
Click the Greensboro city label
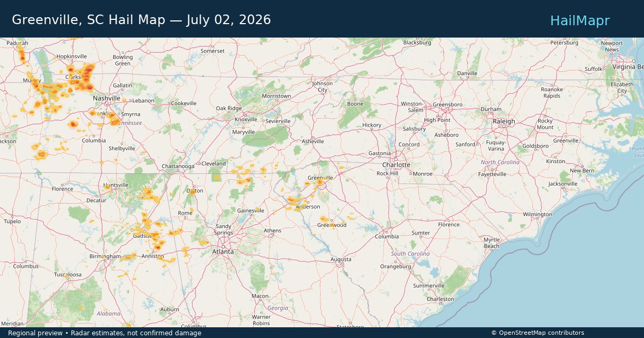pyautogui.click(x=448, y=105)
